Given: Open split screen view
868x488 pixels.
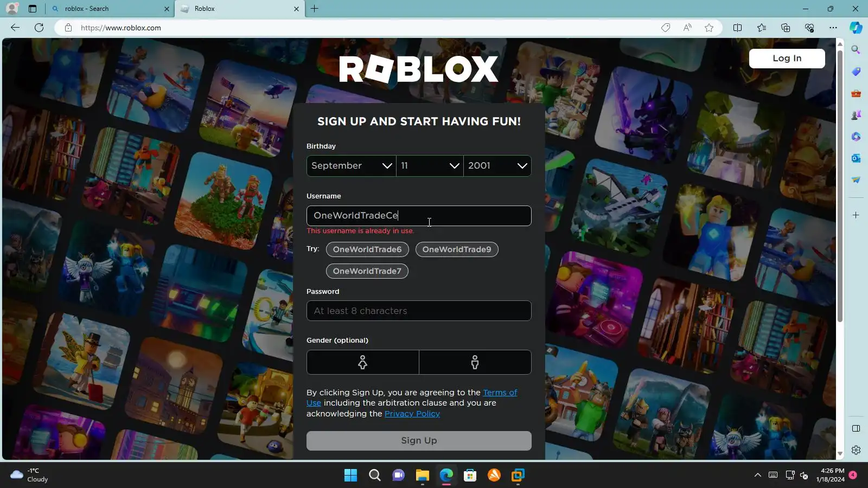Looking at the screenshot, I should pos(737,28).
